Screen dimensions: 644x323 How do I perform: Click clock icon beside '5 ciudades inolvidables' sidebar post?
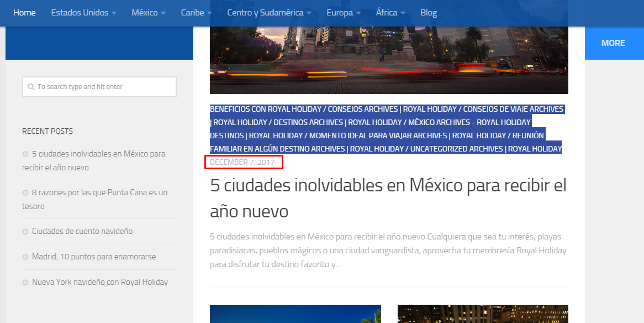click(25, 154)
